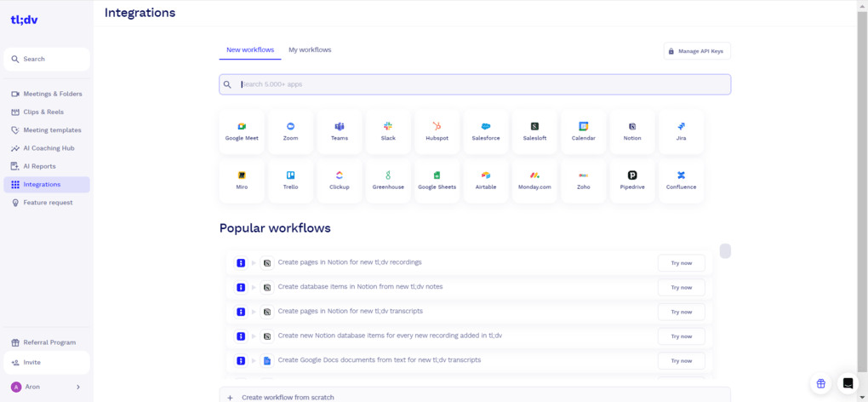868x402 pixels.
Task: Click Create workflow from scratch
Action: click(x=475, y=395)
